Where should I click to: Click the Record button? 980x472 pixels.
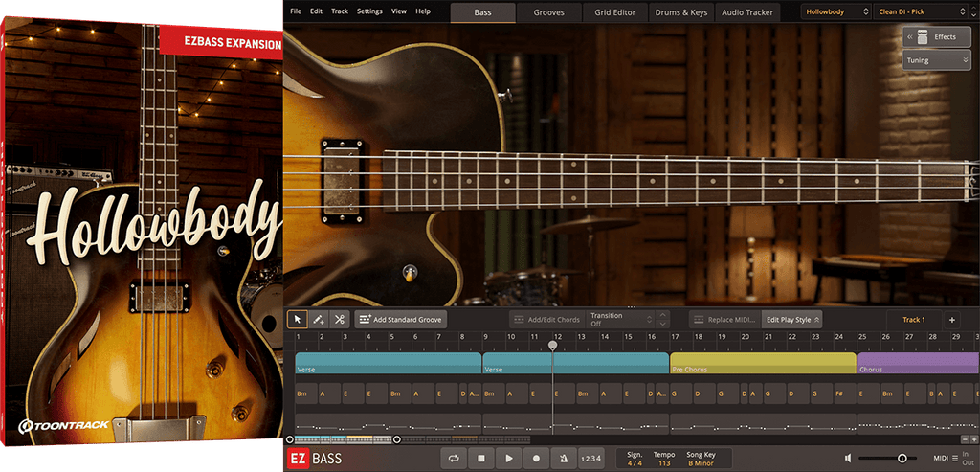pyautogui.click(x=536, y=459)
